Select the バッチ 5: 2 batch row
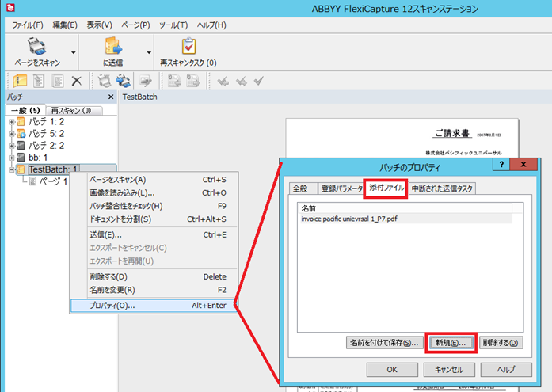The height and width of the screenshot is (392, 552). [x=46, y=134]
